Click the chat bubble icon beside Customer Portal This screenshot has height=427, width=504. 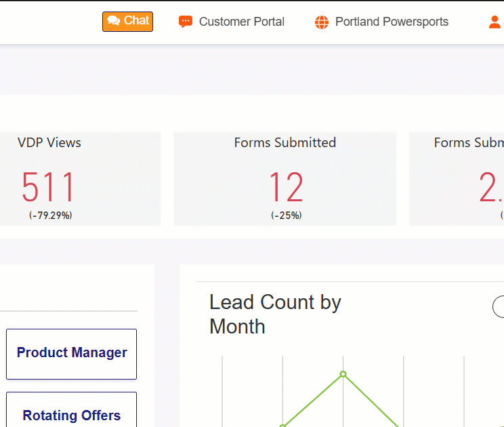(x=186, y=22)
